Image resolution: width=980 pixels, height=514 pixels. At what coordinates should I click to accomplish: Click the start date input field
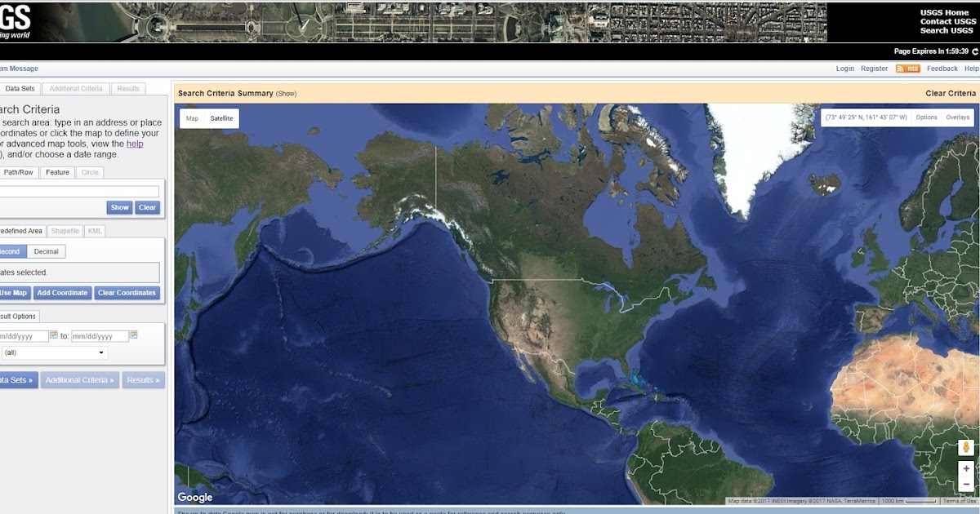click(x=23, y=335)
